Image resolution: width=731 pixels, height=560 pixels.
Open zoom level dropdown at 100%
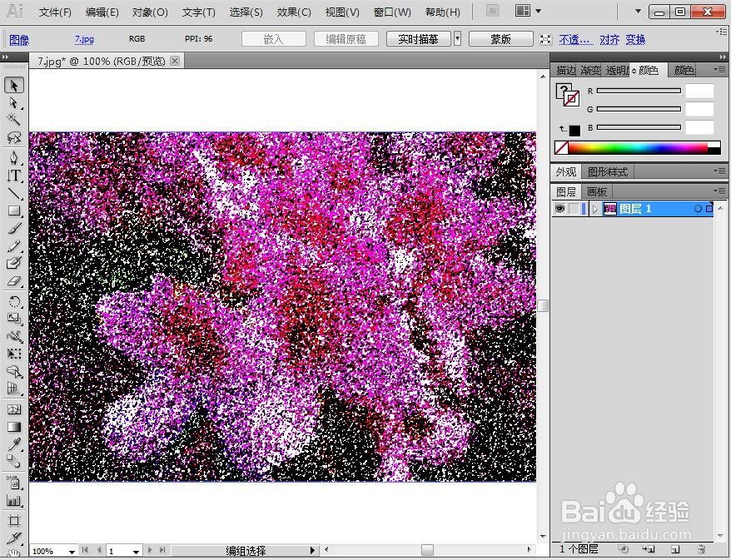click(x=72, y=551)
